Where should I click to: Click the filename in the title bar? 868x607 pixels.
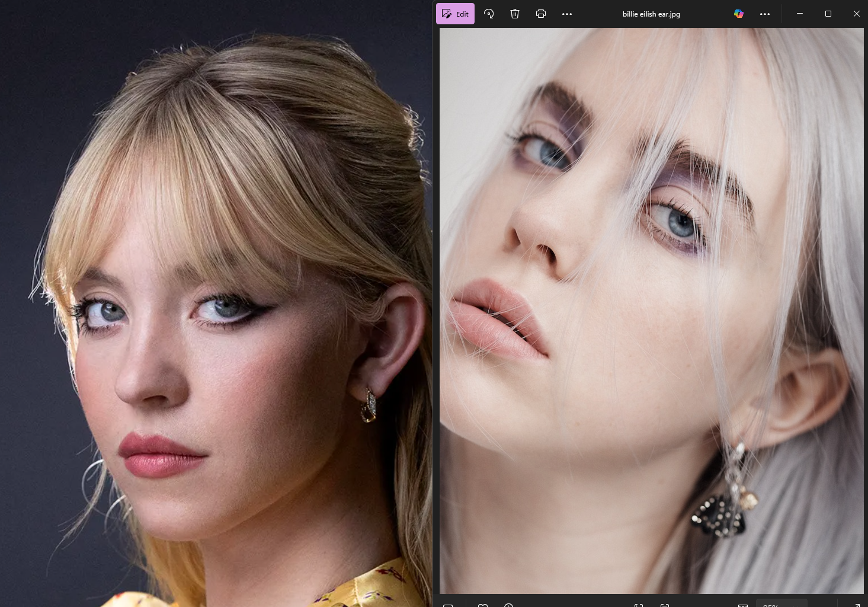651,14
